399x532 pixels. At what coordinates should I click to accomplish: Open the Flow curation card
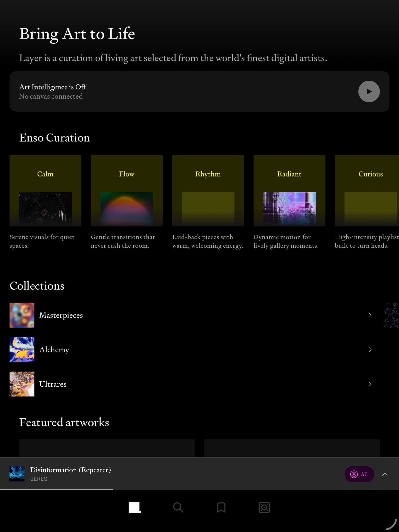pos(126,190)
